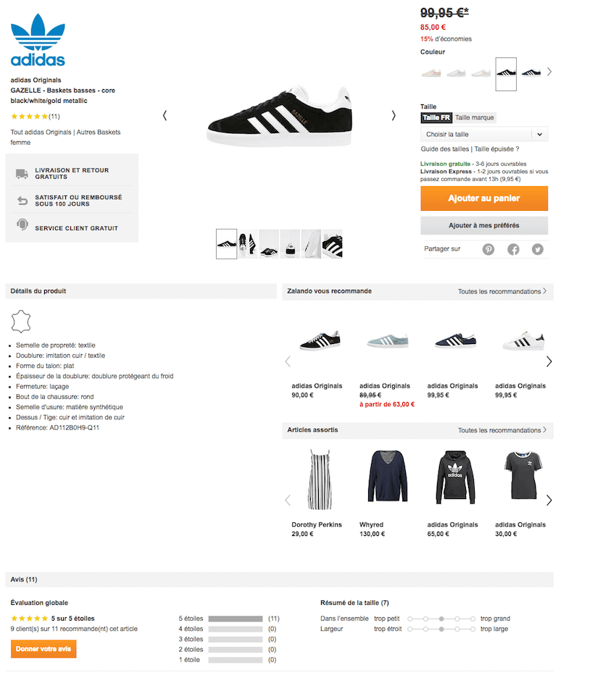
Task: Advance Articles assortis carousel right
Action: pos(549,500)
